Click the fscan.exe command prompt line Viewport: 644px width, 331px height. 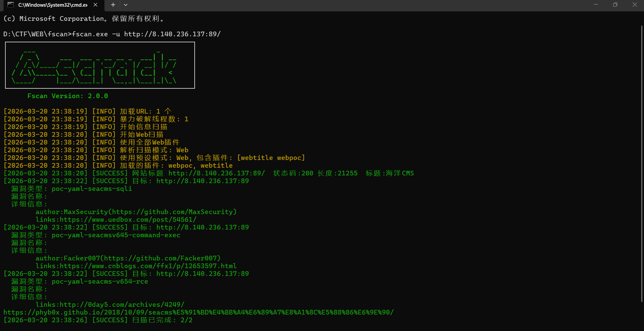[112, 34]
